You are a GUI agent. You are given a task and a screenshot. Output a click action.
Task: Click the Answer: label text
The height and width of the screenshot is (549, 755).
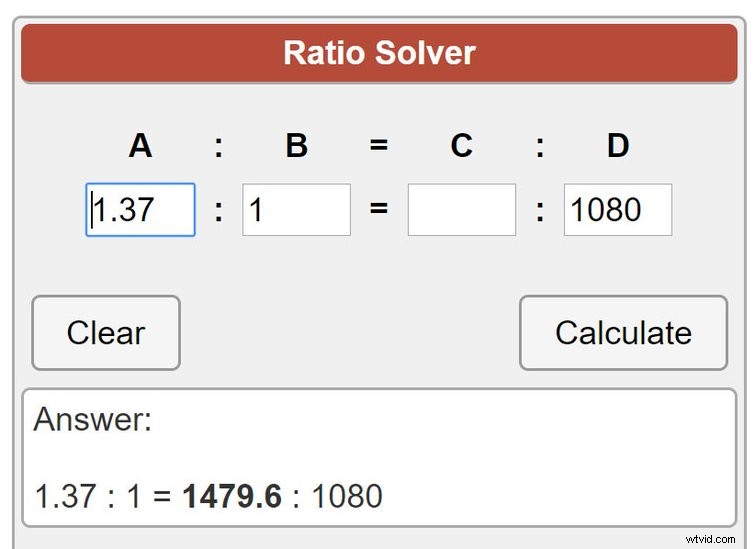pos(93,420)
